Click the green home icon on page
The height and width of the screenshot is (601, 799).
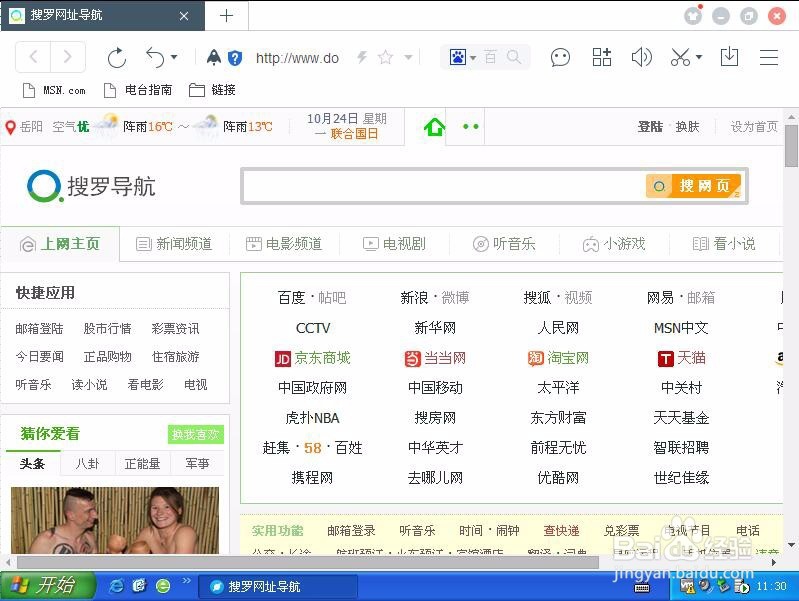pos(434,126)
